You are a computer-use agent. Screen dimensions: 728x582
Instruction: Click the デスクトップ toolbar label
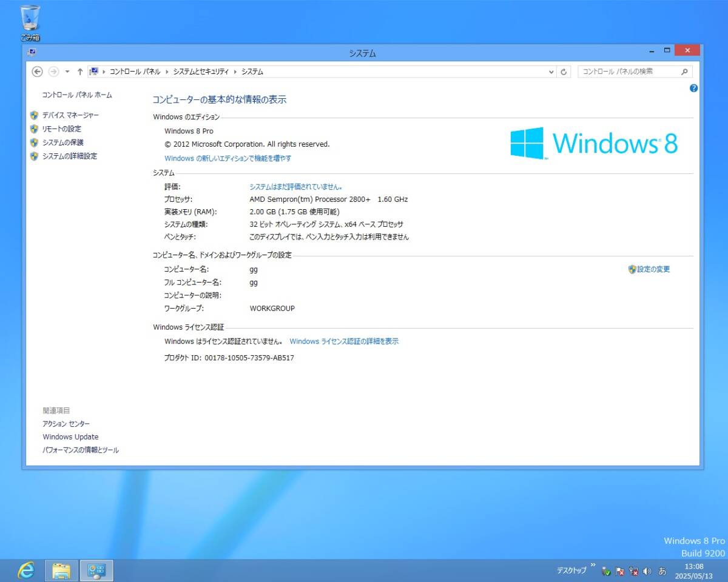point(572,570)
